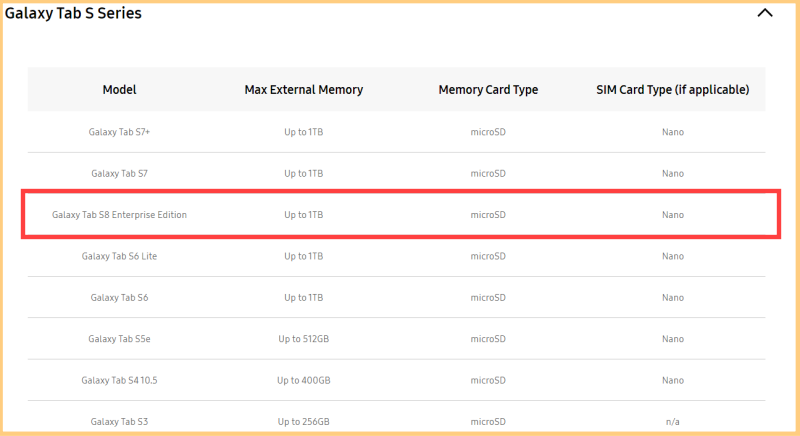Select Galaxy Tab S8 Enterprise Edition cell

click(x=119, y=215)
